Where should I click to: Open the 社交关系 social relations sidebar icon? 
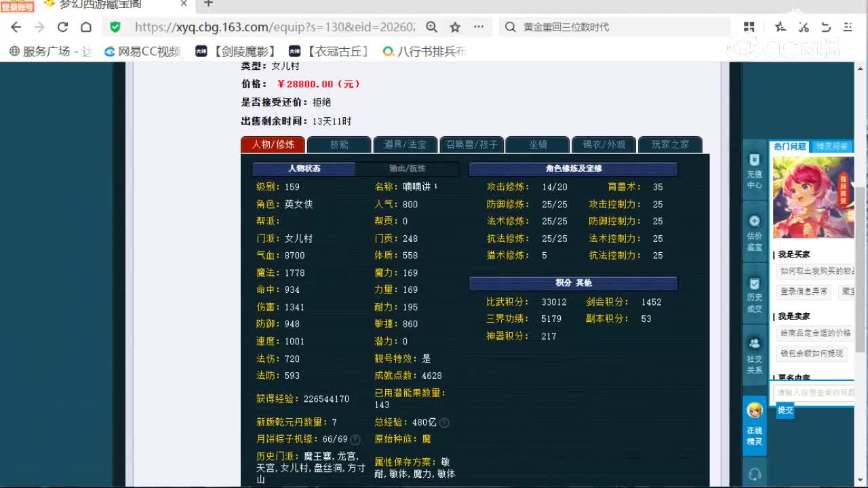click(755, 355)
